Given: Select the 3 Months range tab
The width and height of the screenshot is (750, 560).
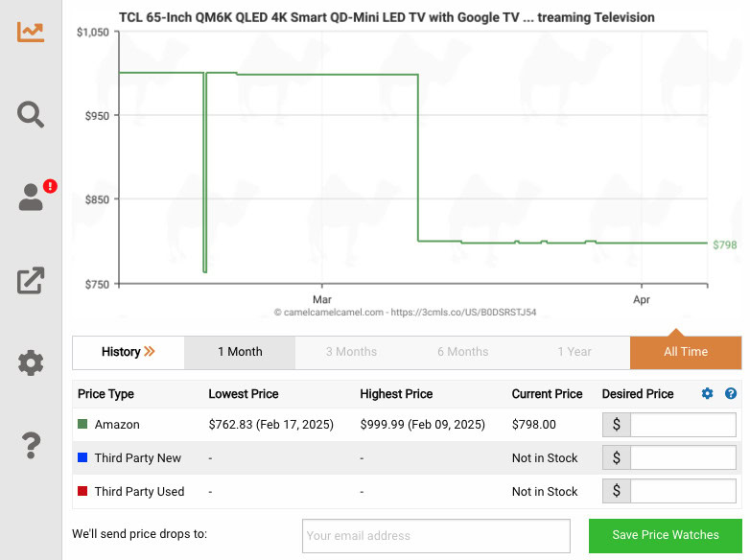Looking at the screenshot, I should click(351, 352).
